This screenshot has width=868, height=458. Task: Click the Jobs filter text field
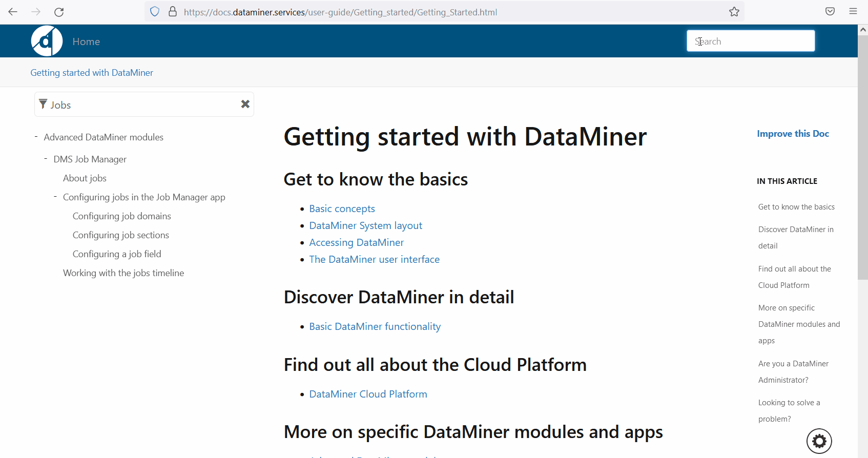(143, 105)
